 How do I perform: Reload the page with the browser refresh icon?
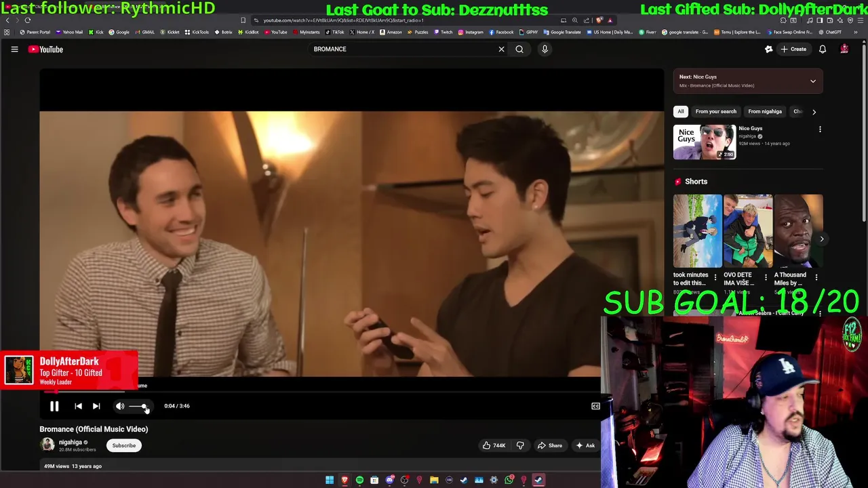[28, 20]
